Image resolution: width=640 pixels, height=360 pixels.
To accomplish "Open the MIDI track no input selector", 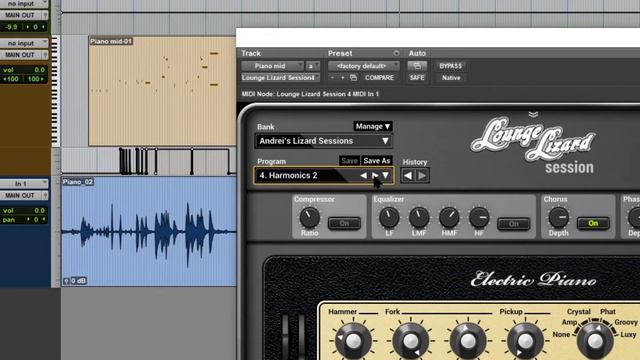I will [24, 43].
